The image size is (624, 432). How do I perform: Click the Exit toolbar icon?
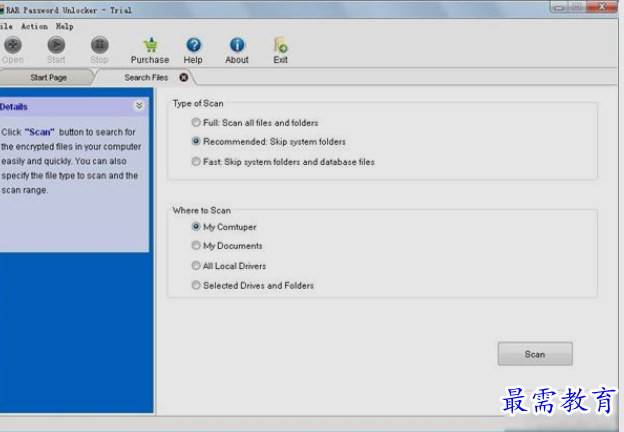(281, 45)
